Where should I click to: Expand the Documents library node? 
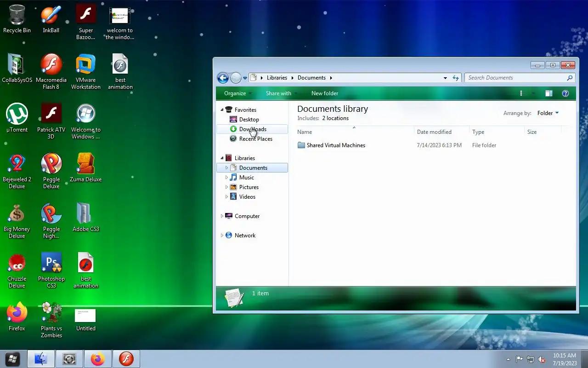pyautogui.click(x=226, y=168)
